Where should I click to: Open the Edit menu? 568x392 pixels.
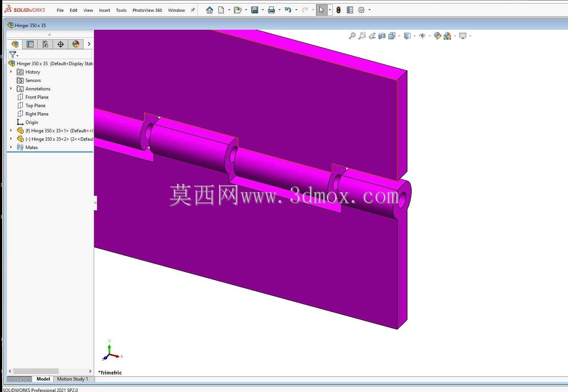pos(74,10)
